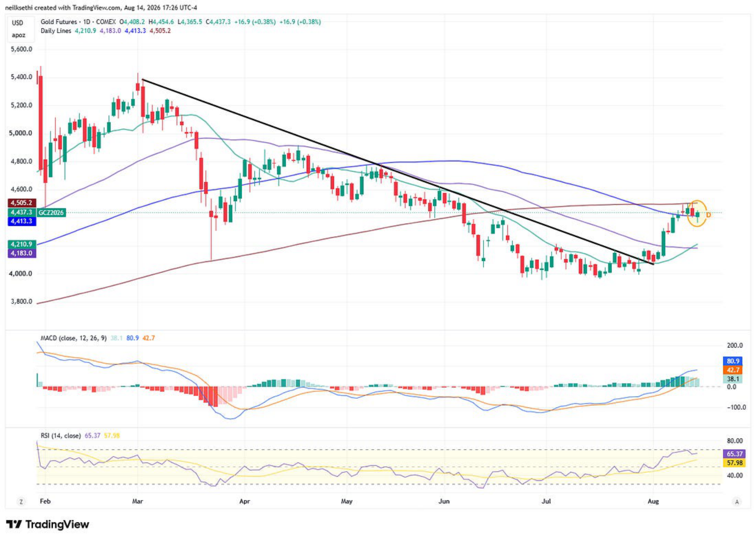
Task: Click the 'Daily Lines' indicator name
Action: [x=56, y=31]
